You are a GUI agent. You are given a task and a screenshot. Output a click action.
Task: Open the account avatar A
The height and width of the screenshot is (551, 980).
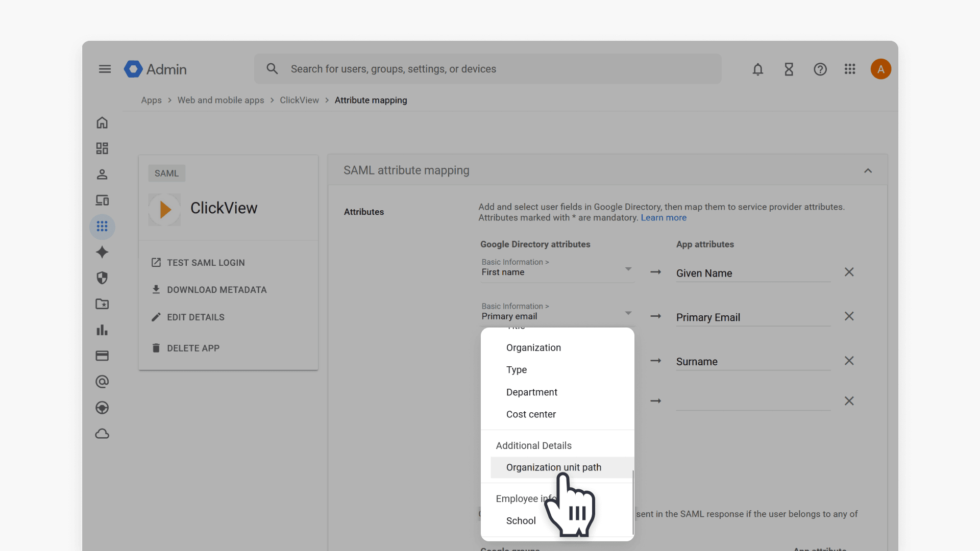click(x=881, y=69)
